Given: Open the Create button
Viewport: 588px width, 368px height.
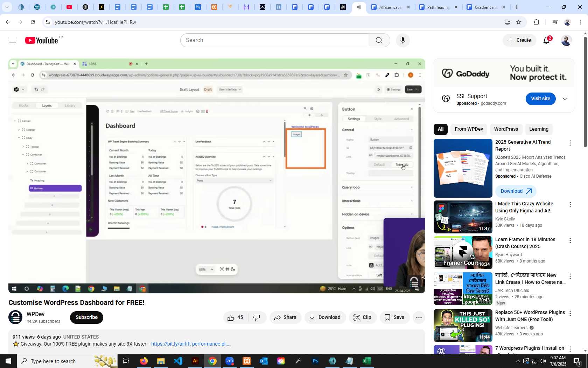Looking at the screenshot, I should (519, 40).
